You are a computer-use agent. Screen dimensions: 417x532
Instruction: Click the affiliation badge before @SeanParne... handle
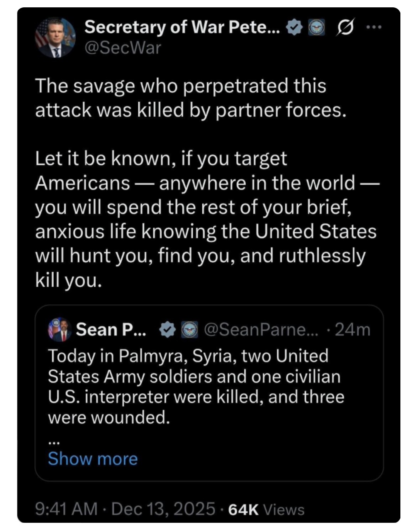tap(190, 330)
